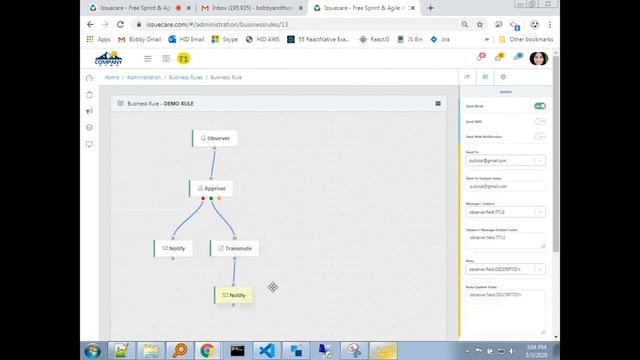Go to Administration breadcrumb
The image size is (640, 360).
click(144, 78)
